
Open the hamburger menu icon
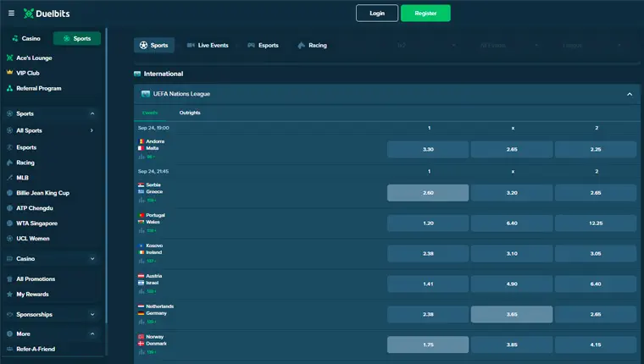pyautogui.click(x=12, y=14)
